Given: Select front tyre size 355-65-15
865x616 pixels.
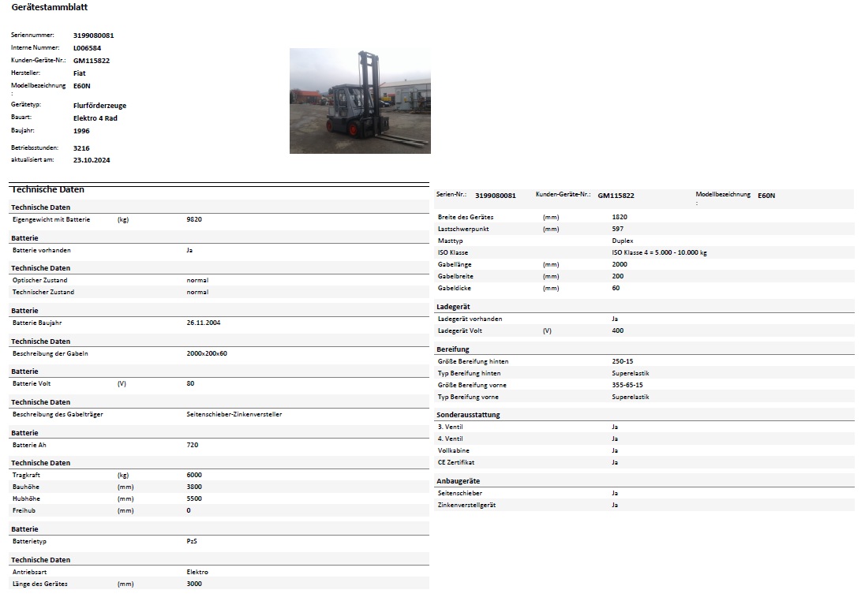Looking at the screenshot, I should point(627,385).
